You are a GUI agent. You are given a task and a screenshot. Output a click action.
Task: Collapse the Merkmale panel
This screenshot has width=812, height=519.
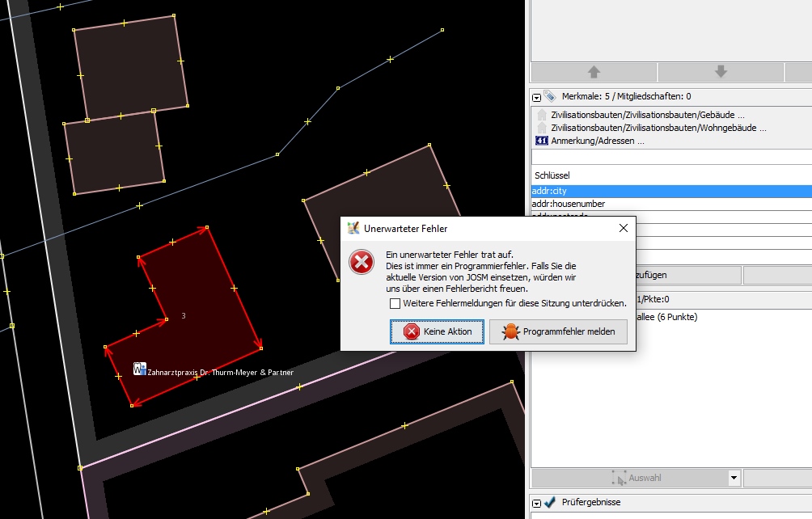[536, 96]
